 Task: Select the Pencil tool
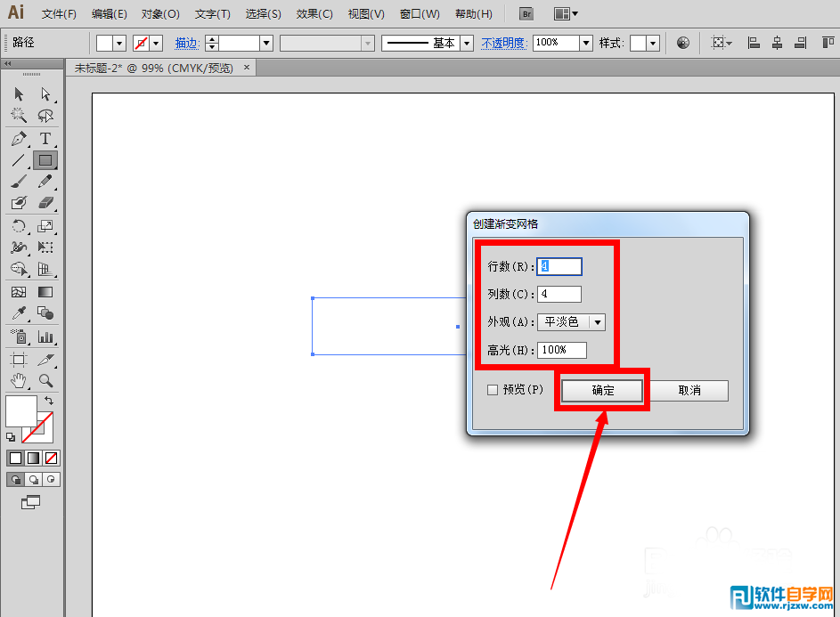45,182
